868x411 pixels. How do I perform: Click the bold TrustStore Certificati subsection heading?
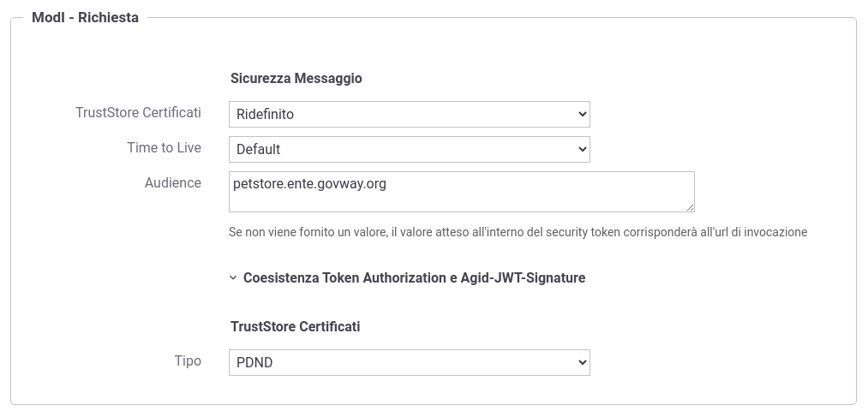tap(295, 326)
